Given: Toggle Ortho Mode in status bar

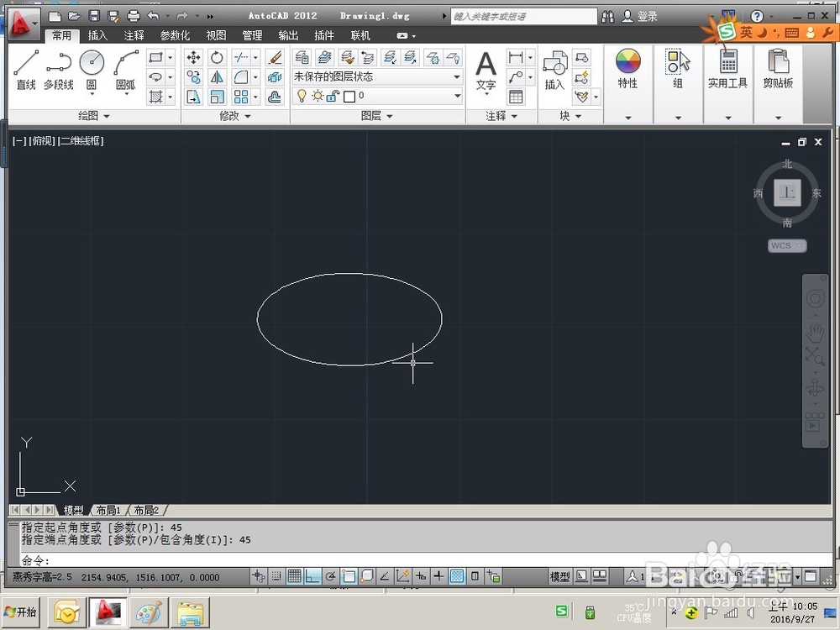Looking at the screenshot, I should click(312, 576).
